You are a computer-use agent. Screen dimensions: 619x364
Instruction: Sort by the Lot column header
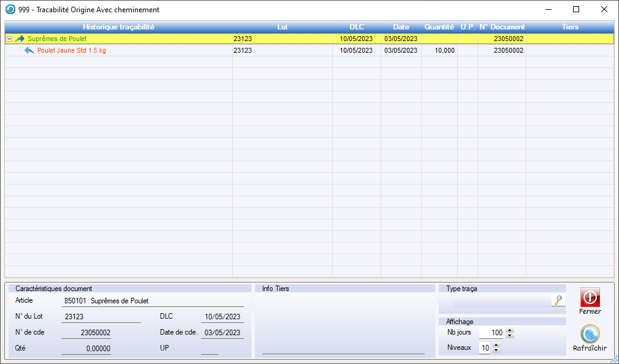click(282, 27)
